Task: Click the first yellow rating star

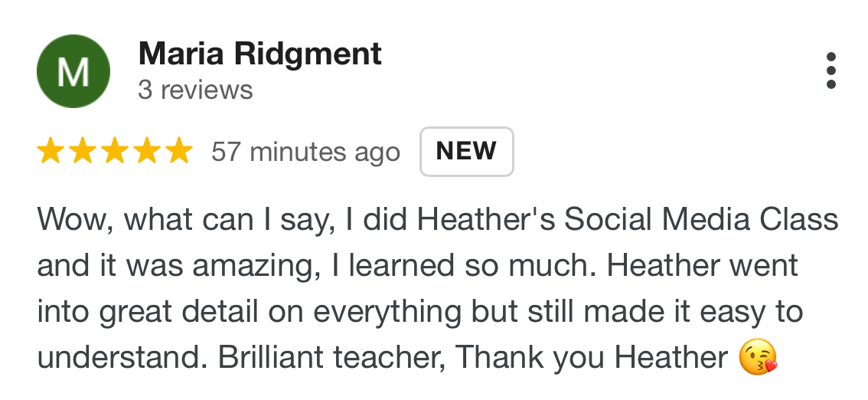Action: point(51,151)
